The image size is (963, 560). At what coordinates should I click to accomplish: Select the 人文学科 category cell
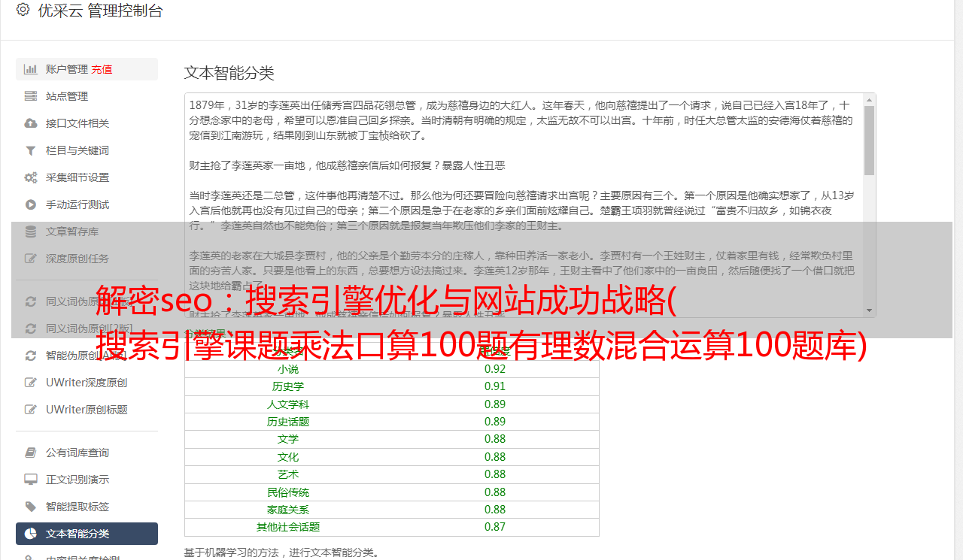pos(288,404)
